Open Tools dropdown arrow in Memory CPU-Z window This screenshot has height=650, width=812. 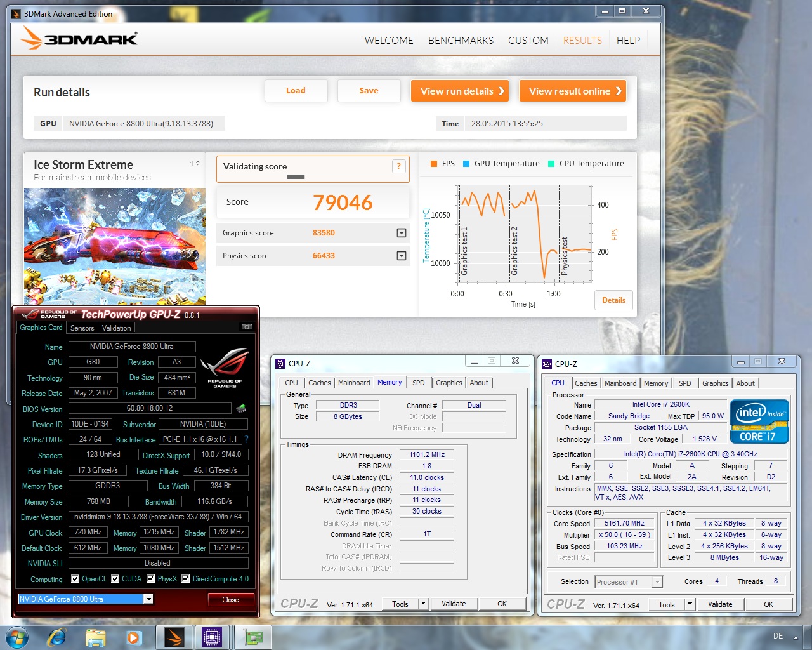pos(424,604)
